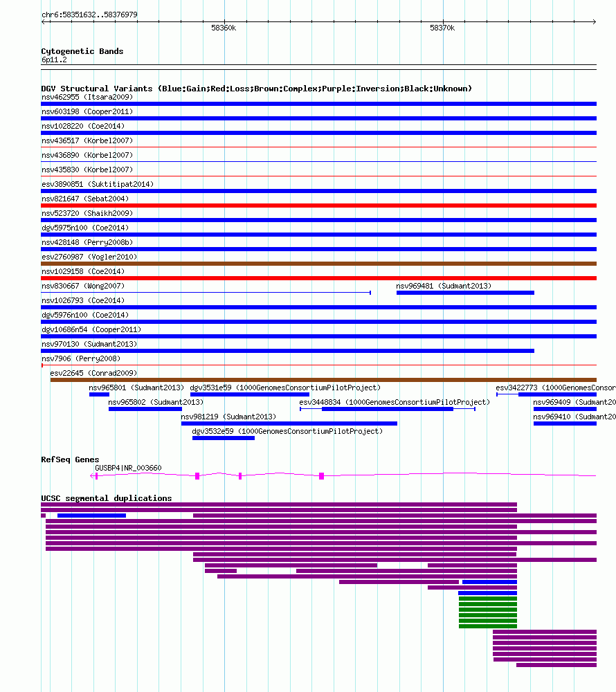The width and height of the screenshot is (616, 692).
Task: Click the UCSC segmental duplications heading
Action: pos(107,498)
